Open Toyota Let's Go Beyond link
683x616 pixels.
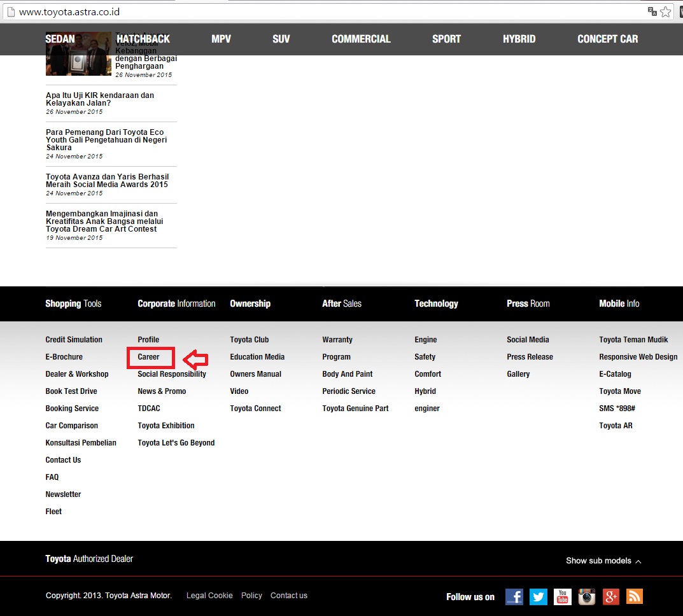click(176, 443)
